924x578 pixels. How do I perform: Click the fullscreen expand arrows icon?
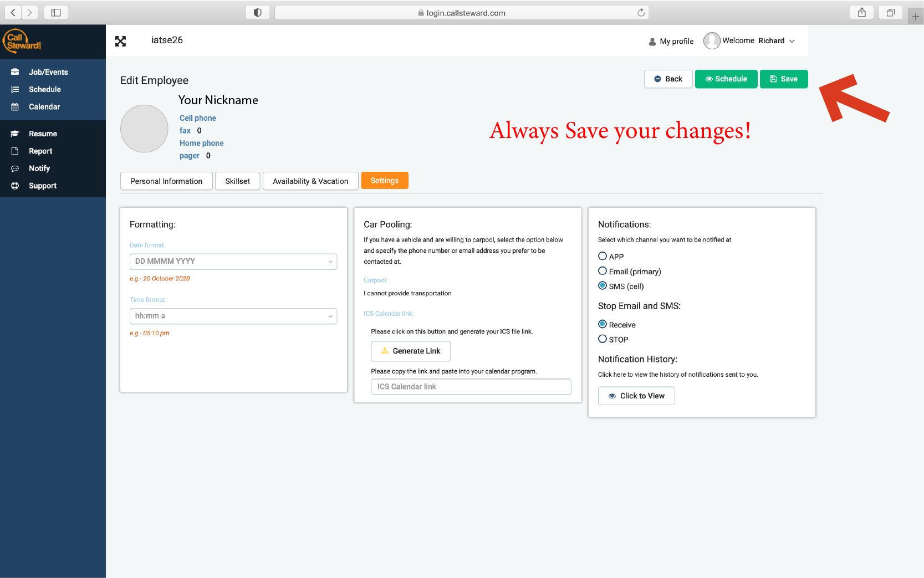[120, 41]
